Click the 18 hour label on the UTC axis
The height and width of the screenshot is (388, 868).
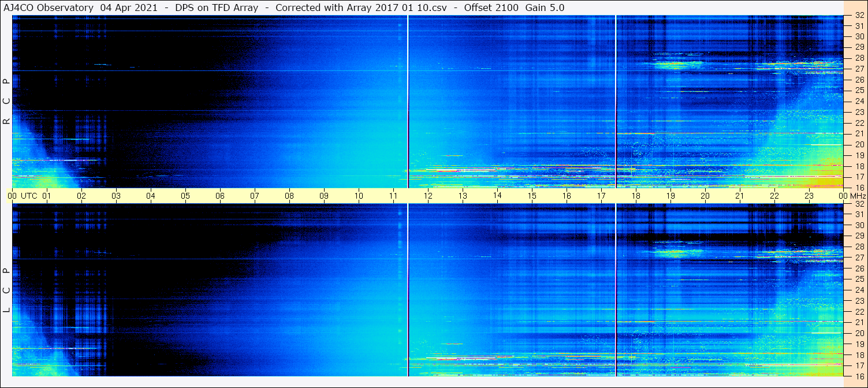point(636,196)
